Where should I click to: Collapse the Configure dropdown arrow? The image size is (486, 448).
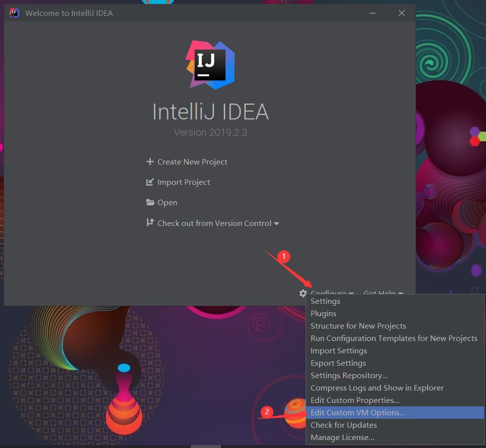pos(351,293)
